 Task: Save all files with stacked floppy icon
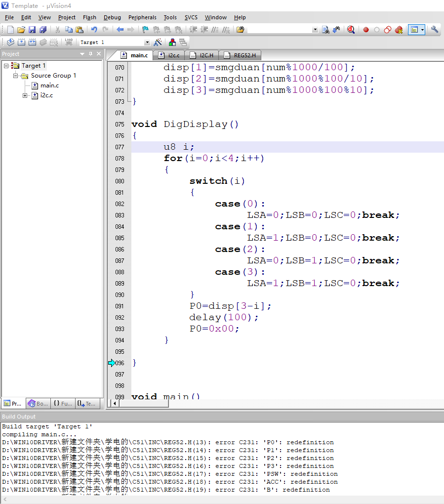click(x=43, y=30)
